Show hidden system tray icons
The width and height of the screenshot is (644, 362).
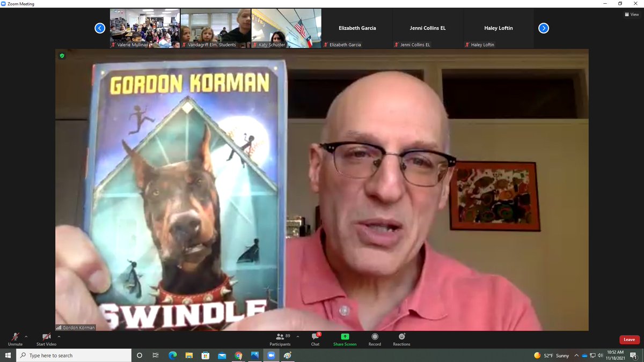tap(576, 356)
